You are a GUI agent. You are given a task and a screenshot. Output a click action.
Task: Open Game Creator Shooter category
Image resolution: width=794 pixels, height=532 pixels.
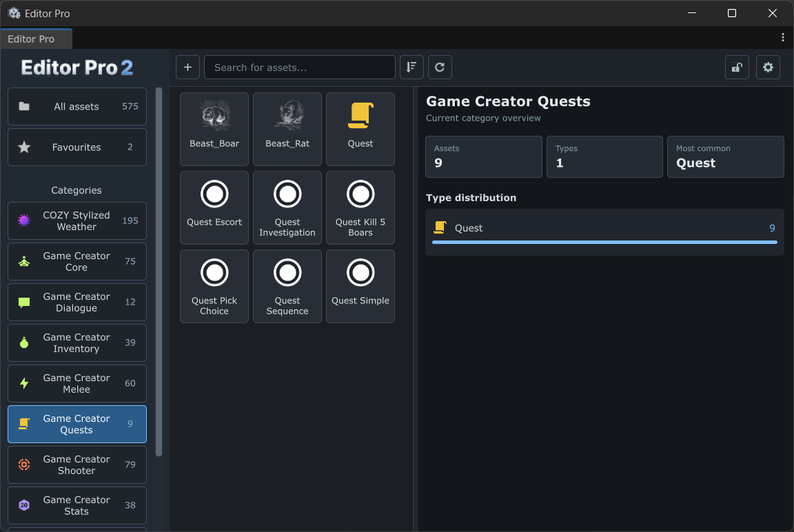coord(77,464)
